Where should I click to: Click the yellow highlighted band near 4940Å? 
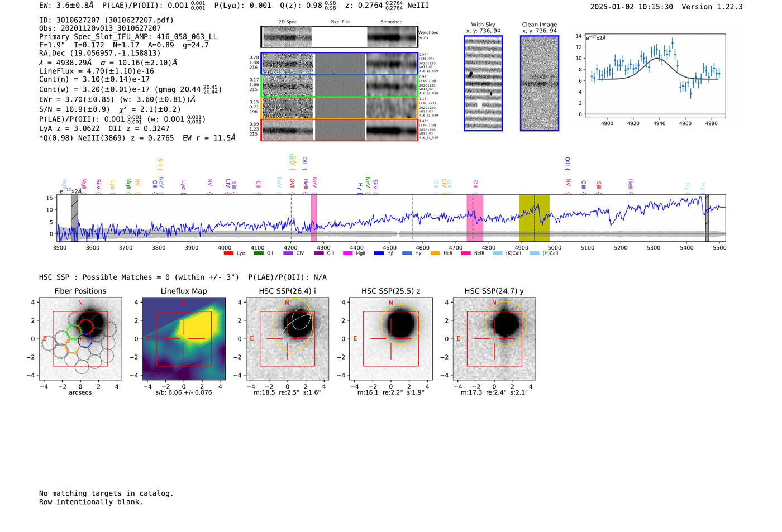534,218
